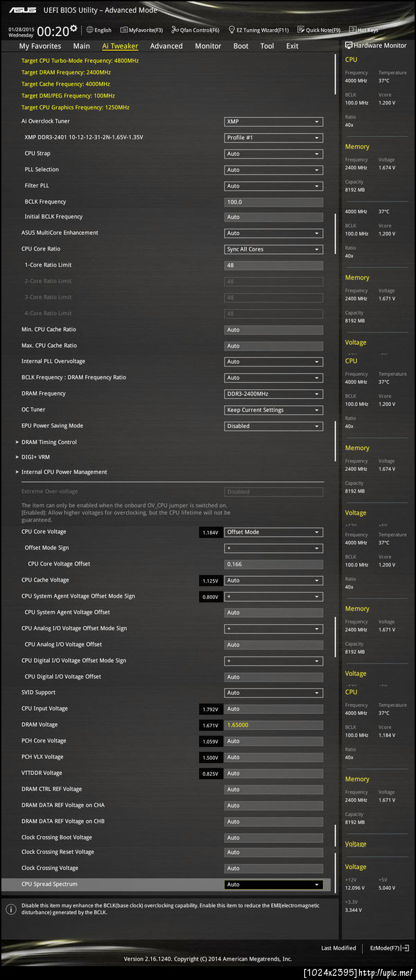Open the Boot tab

click(241, 46)
